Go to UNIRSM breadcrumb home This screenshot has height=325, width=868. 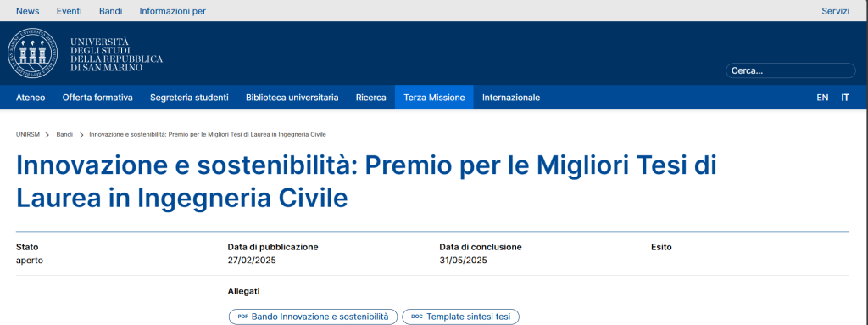click(x=28, y=135)
